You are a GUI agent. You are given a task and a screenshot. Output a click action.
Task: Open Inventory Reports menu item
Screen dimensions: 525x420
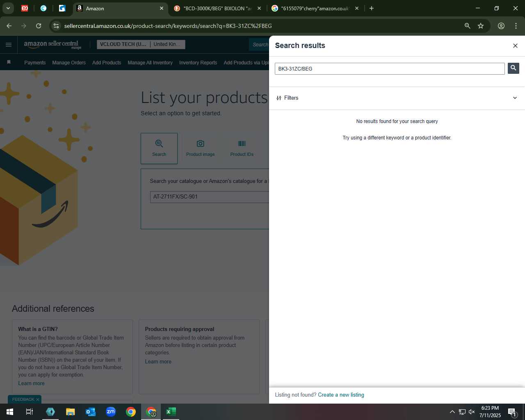[198, 63]
